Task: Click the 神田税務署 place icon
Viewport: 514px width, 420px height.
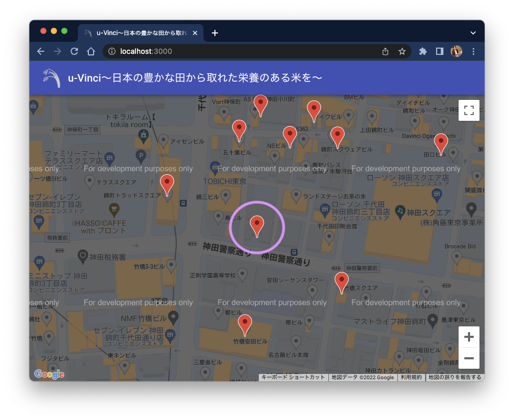Action: [x=83, y=257]
